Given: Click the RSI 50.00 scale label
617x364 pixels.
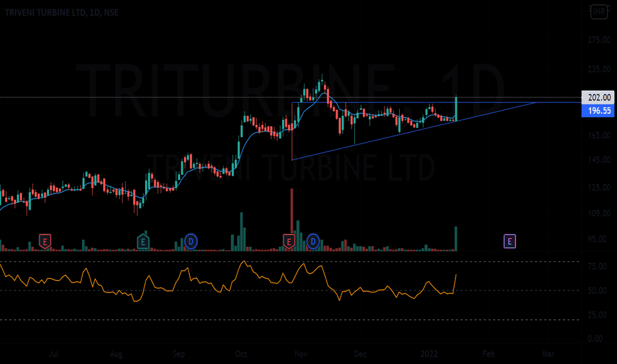Looking at the screenshot, I should (x=597, y=291).
